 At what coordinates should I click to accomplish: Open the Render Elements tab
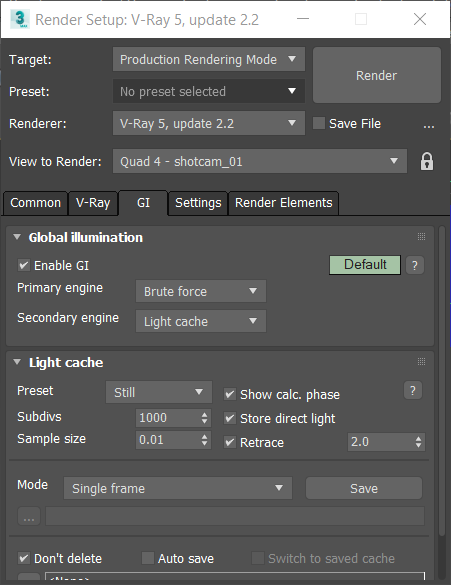[284, 203]
